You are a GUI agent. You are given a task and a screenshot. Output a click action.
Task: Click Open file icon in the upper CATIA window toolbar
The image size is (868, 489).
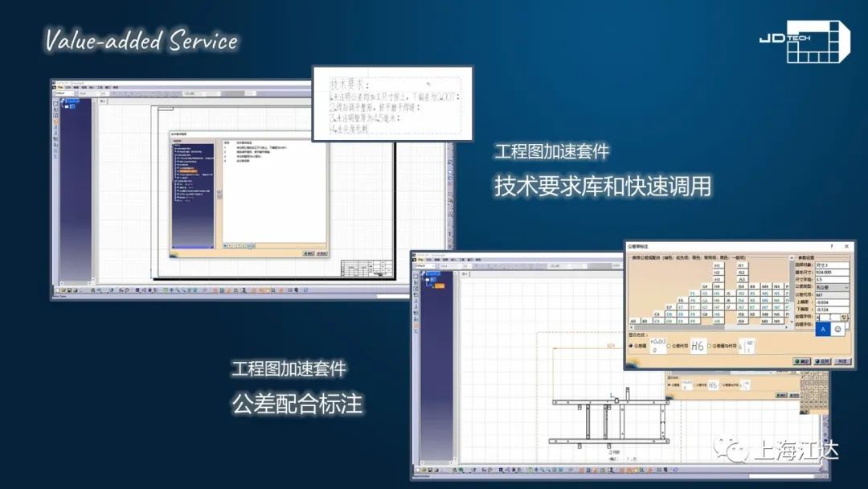point(63,290)
